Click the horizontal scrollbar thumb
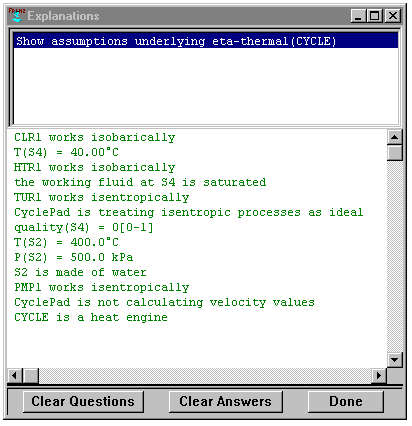This screenshot has width=412, height=426. (x=31, y=376)
